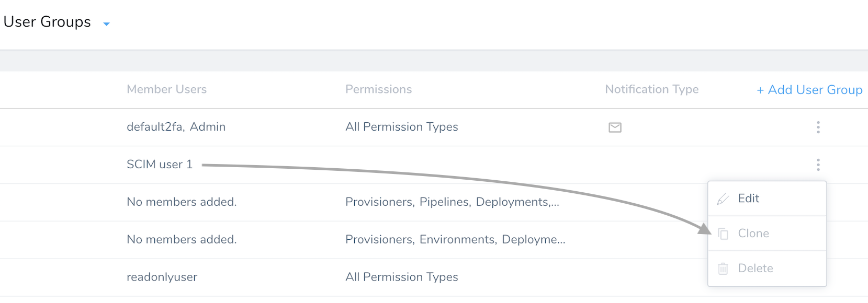
Task: Click the Permissions column header
Action: [379, 89]
